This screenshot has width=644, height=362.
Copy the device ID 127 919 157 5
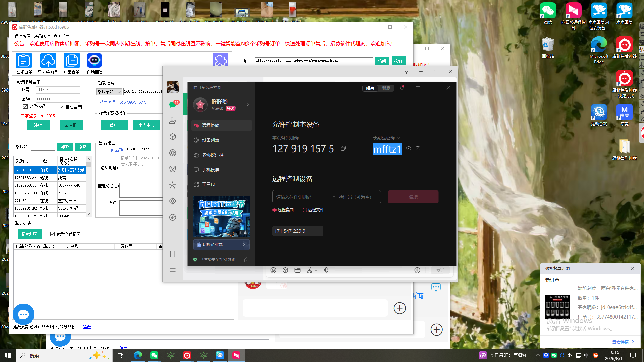coord(343,148)
